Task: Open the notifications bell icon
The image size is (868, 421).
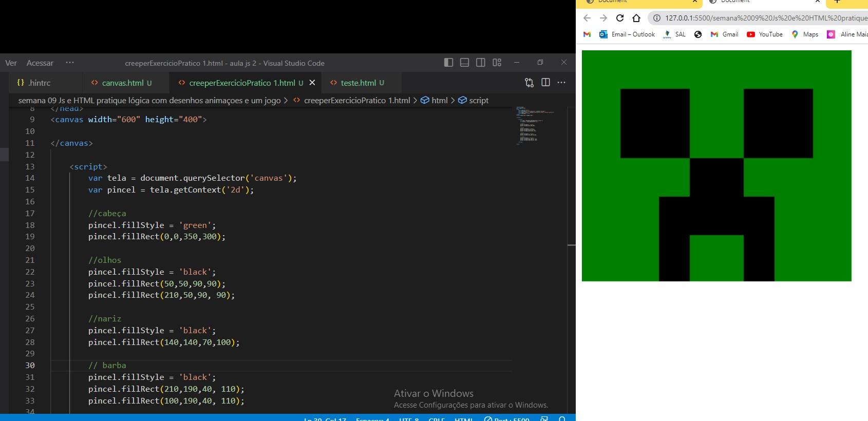Action: 562,419
